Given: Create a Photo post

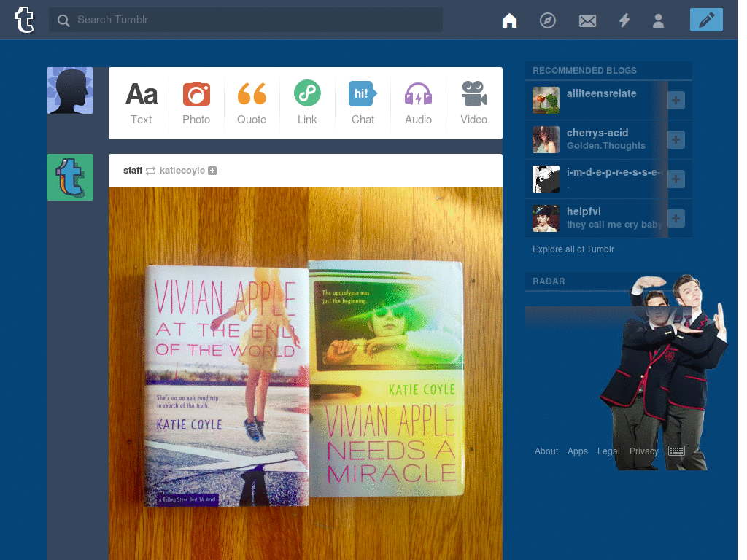Looking at the screenshot, I should [196, 103].
